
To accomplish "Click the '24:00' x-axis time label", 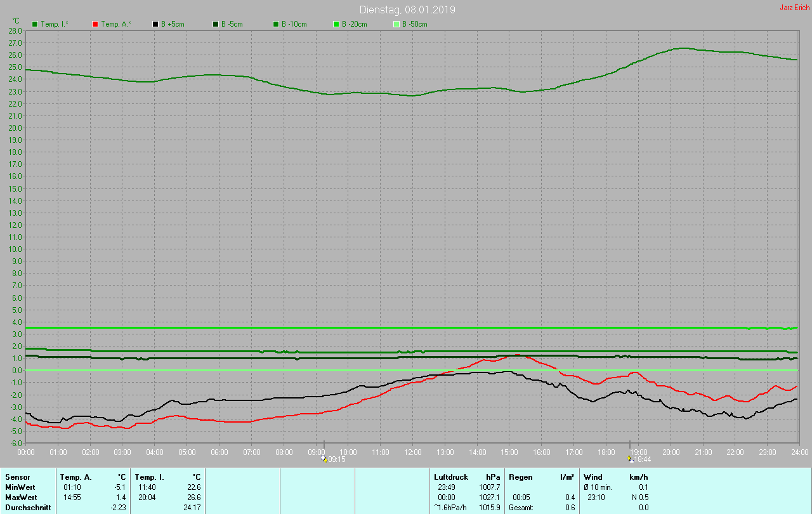I will click(x=799, y=452).
